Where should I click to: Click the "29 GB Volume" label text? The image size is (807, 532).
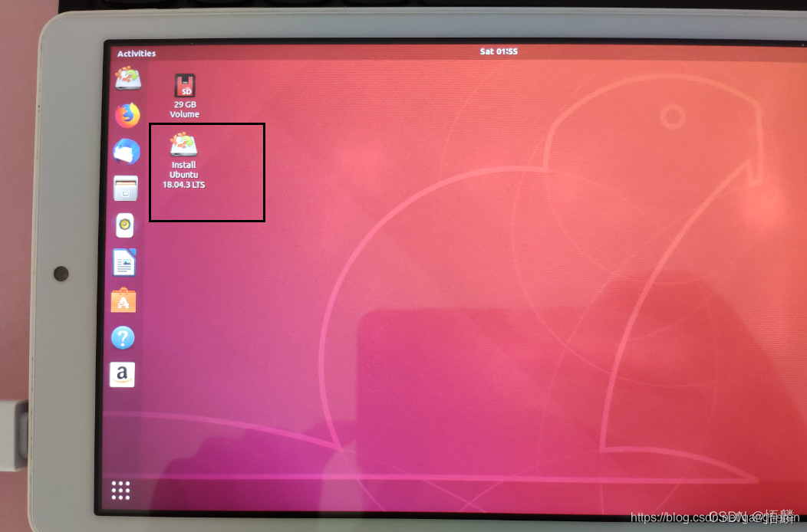pyautogui.click(x=185, y=109)
